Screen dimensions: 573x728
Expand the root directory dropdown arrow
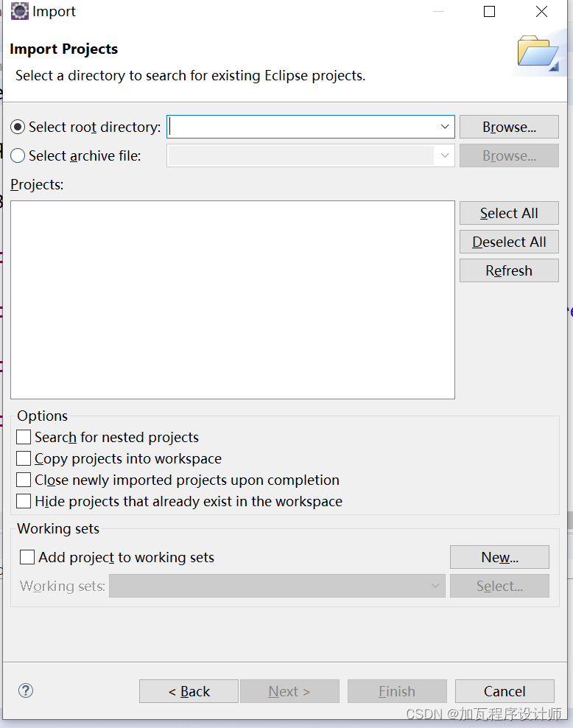coord(445,127)
